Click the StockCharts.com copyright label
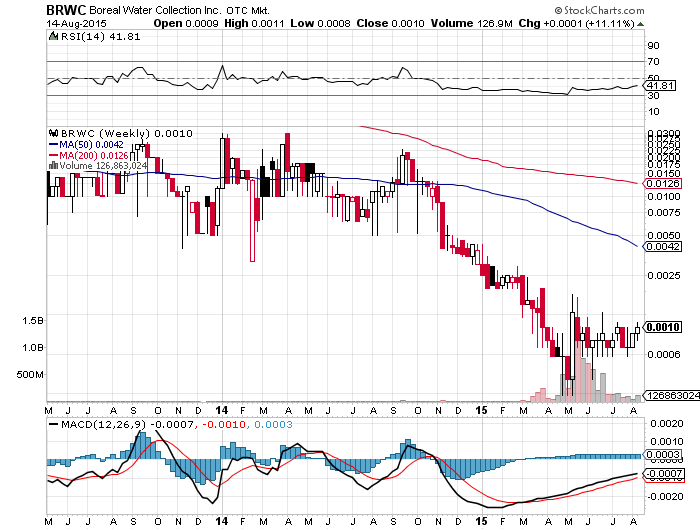Screen dimensions: 700x530 tap(600, 10)
